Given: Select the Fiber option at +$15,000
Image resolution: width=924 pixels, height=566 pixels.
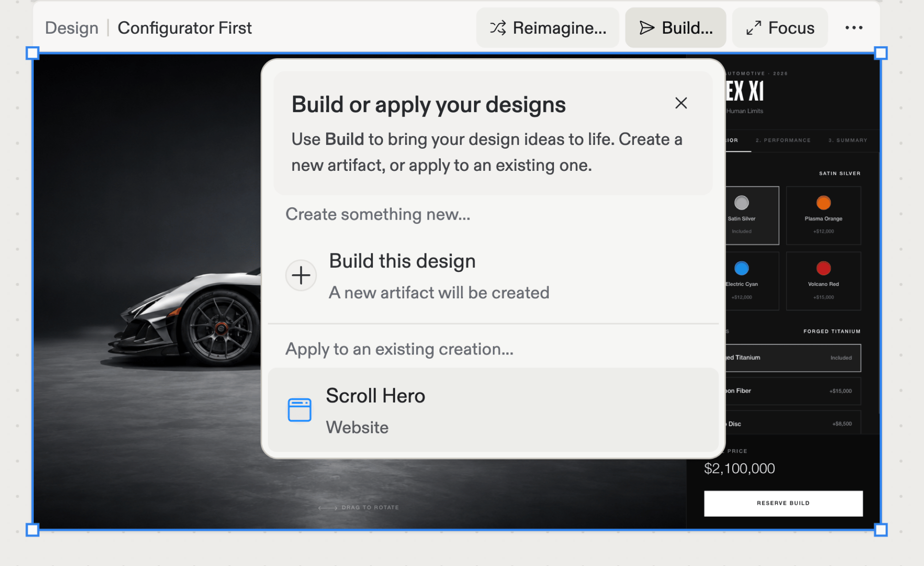Looking at the screenshot, I should pos(793,391).
